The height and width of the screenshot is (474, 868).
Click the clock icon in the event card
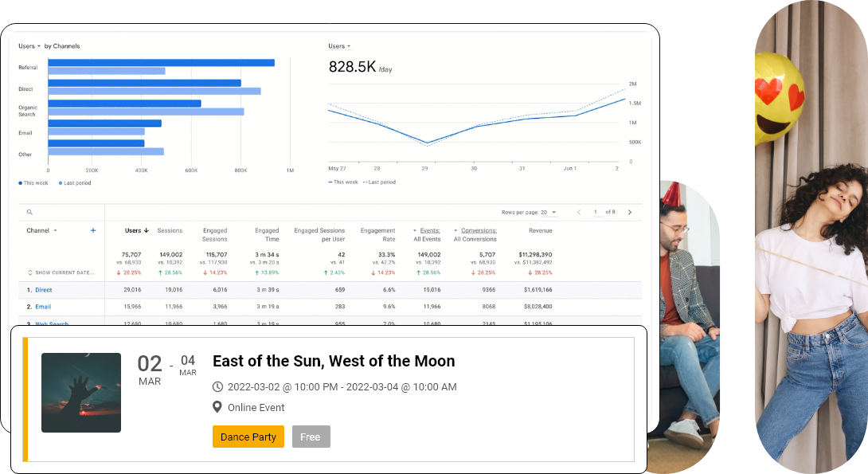point(218,387)
